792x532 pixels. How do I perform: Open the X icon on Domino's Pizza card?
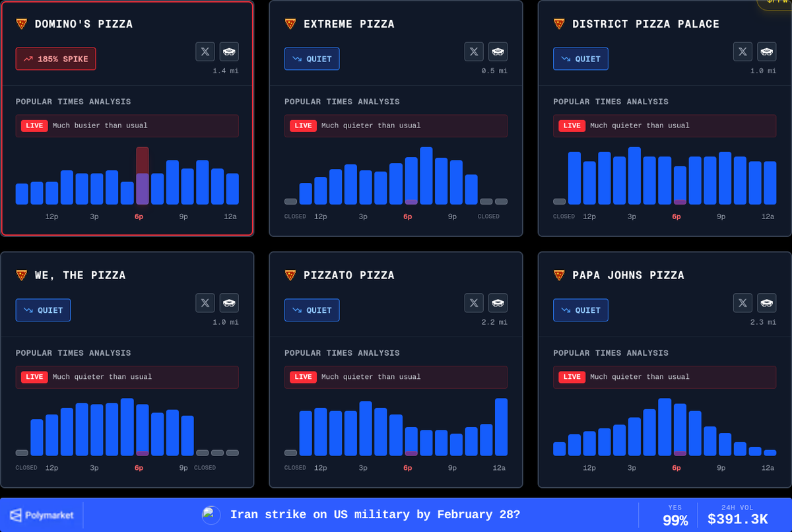(205, 51)
